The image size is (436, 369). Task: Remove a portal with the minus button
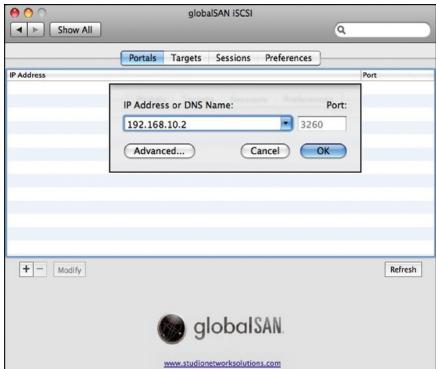(x=40, y=269)
